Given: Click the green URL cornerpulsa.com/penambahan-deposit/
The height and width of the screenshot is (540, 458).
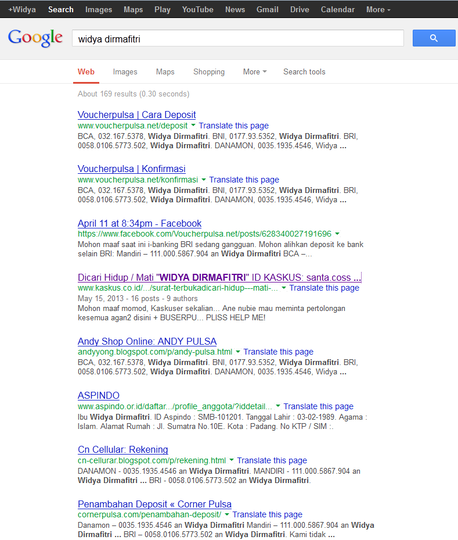Looking at the screenshot, I should coord(149,515).
